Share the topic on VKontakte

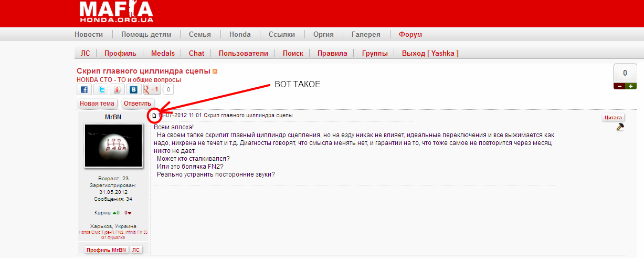[x=134, y=90]
